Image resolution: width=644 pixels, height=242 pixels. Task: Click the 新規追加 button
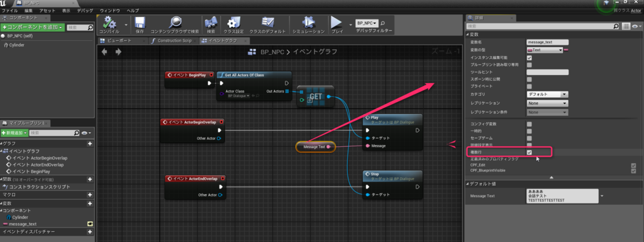(14, 133)
